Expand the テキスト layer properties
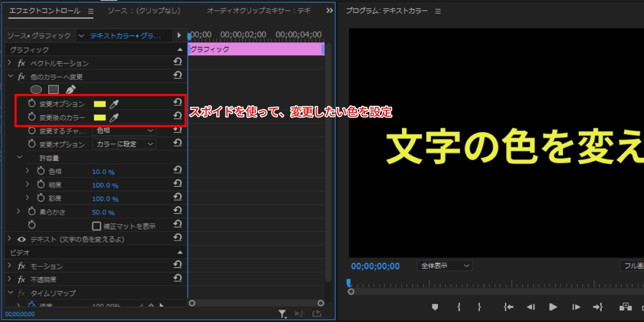 (9, 239)
